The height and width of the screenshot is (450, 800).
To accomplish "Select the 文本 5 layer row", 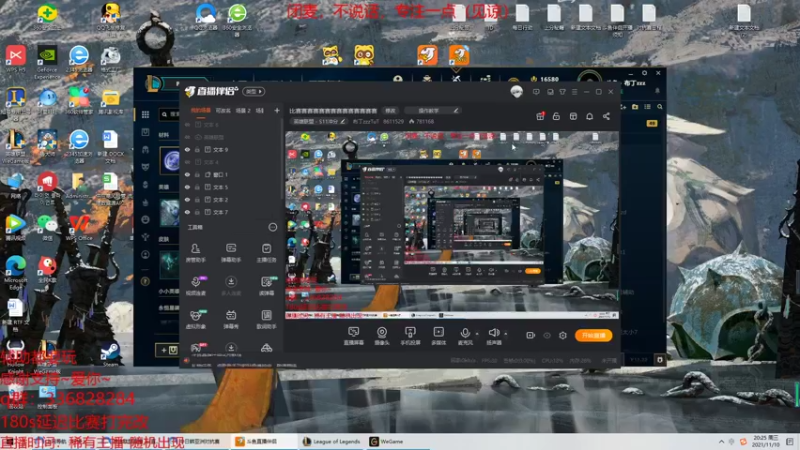I will [x=232, y=187].
